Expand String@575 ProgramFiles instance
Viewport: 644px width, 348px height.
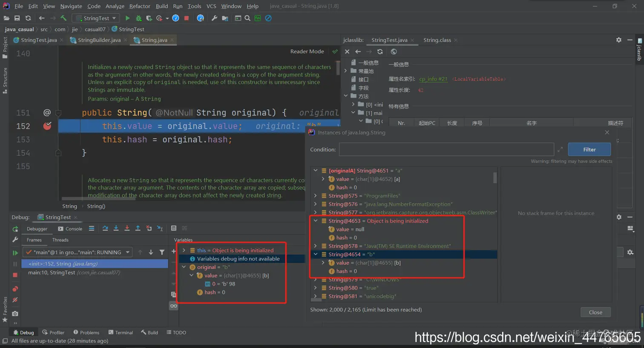point(316,196)
